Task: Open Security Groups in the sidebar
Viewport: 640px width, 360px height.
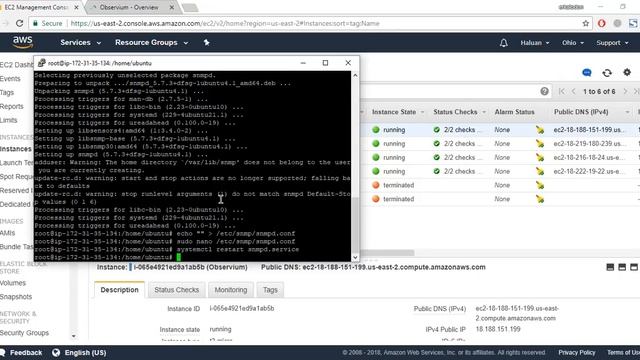Action: coord(24,333)
